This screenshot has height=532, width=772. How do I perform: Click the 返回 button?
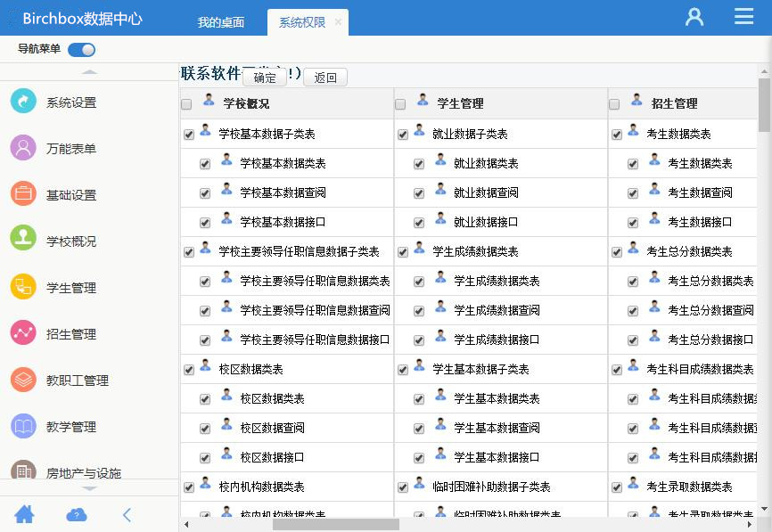coord(325,78)
